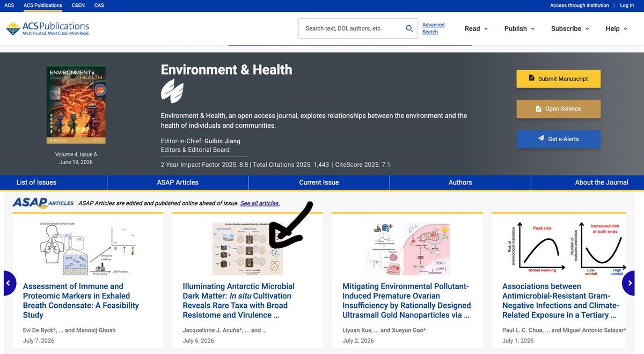Click Access through institution link
644x354 pixels.
point(579,5)
